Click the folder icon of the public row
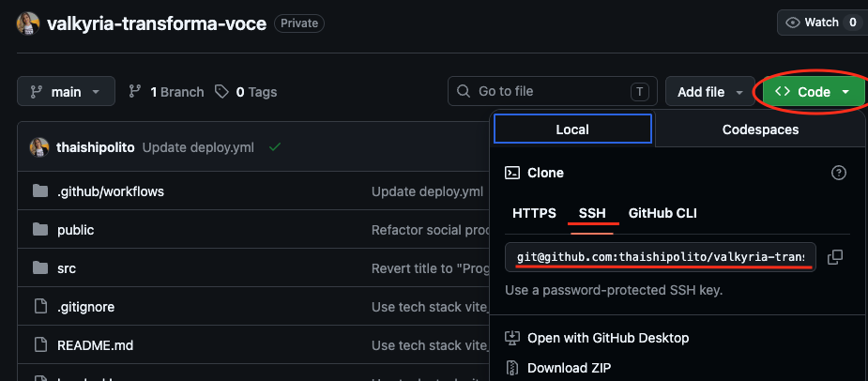Viewport: 868px width, 381px height. point(39,230)
